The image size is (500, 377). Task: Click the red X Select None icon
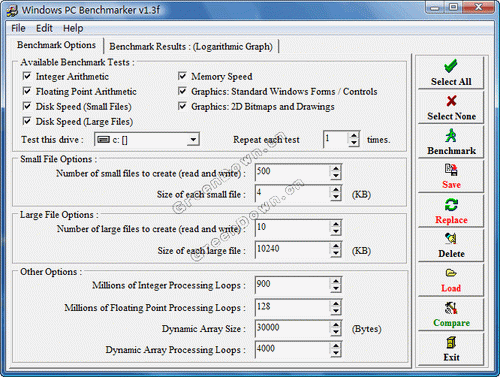[x=451, y=101]
